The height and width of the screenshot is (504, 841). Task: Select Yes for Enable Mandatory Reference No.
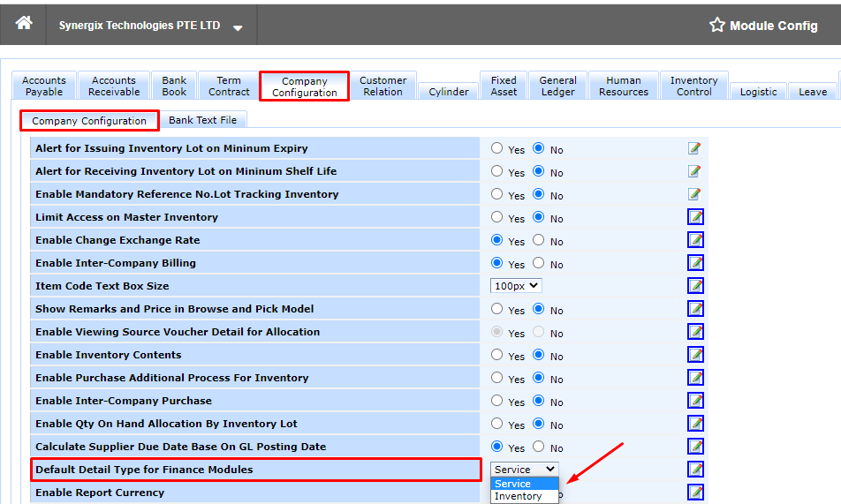496,194
